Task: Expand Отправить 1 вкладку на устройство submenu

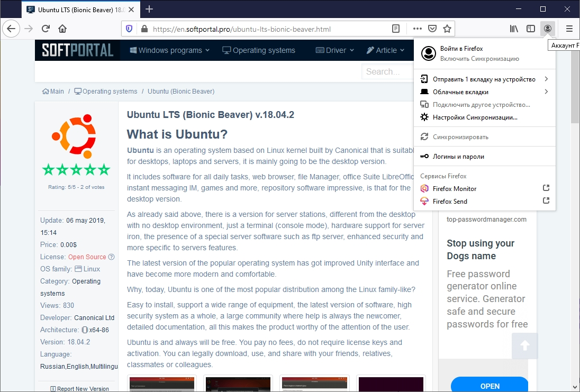Action: (485, 79)
